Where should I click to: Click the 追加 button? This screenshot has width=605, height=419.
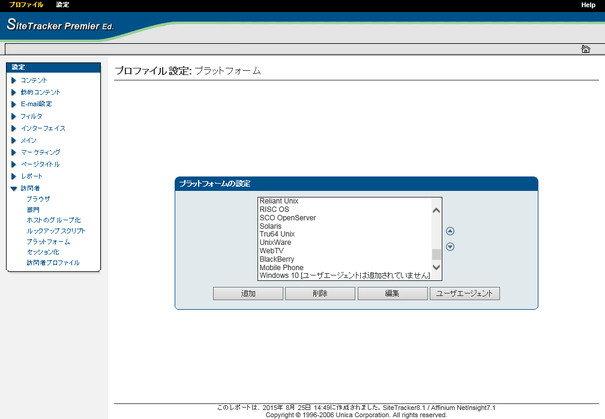pos(248,293)
